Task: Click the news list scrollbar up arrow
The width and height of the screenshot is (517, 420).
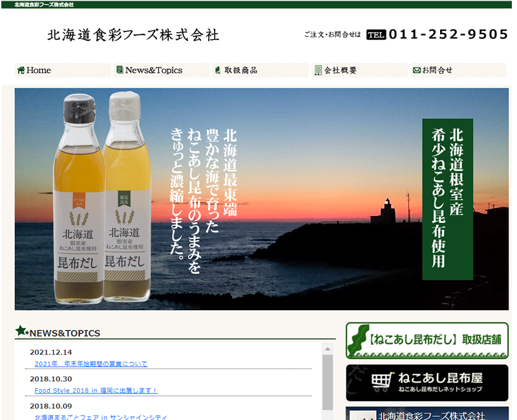Action: [x=328, y=348]
